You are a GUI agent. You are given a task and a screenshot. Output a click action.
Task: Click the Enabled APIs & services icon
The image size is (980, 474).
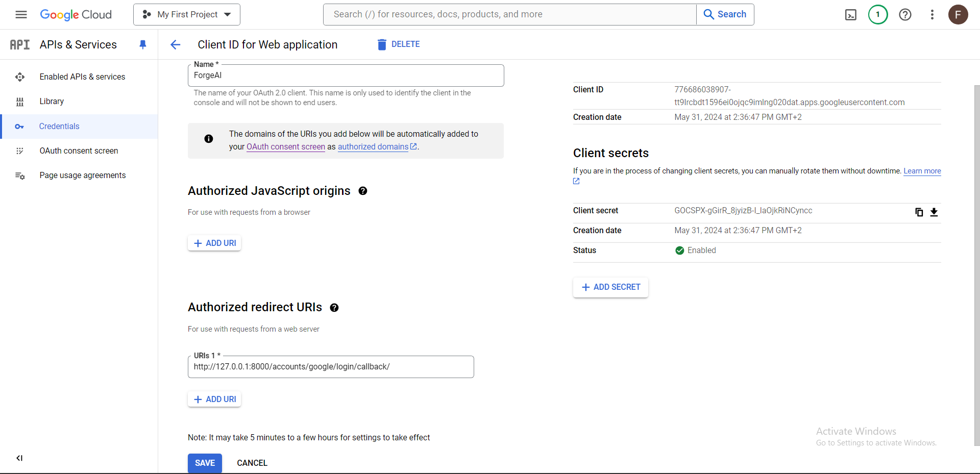20,77
